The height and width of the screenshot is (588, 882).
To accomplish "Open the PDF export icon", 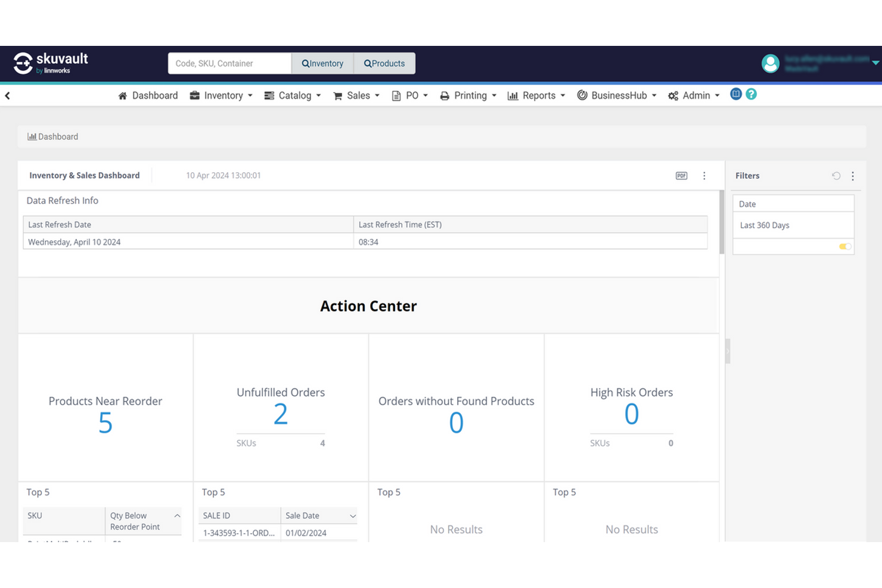I will click(x=681, y=175).
